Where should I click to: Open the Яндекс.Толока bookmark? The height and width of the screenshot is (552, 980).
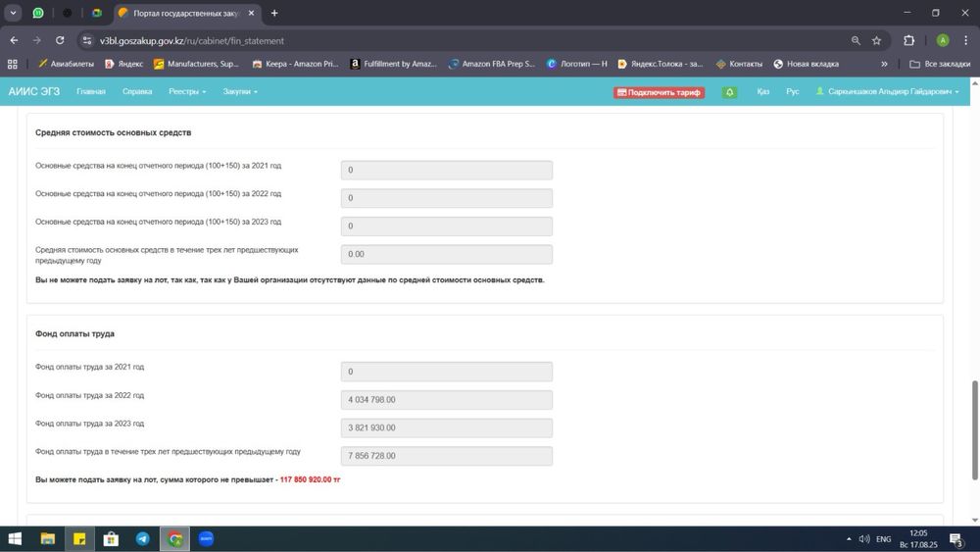[660, 64]
